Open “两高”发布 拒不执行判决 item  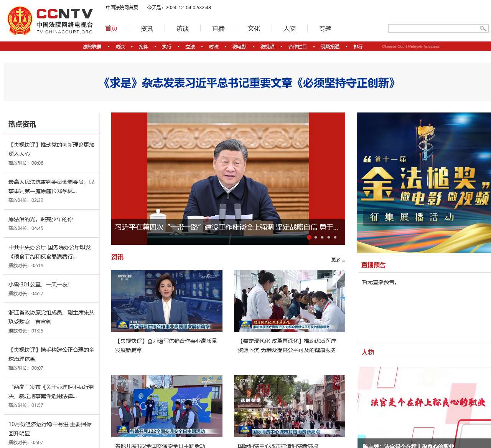(51, 392)
